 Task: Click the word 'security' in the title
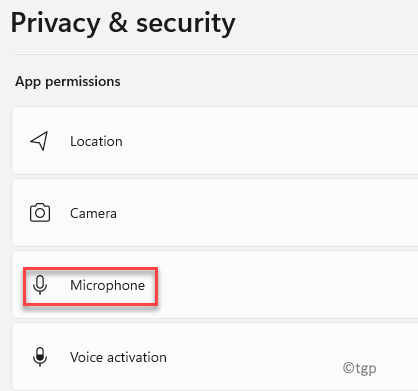[x=186, y=24]
